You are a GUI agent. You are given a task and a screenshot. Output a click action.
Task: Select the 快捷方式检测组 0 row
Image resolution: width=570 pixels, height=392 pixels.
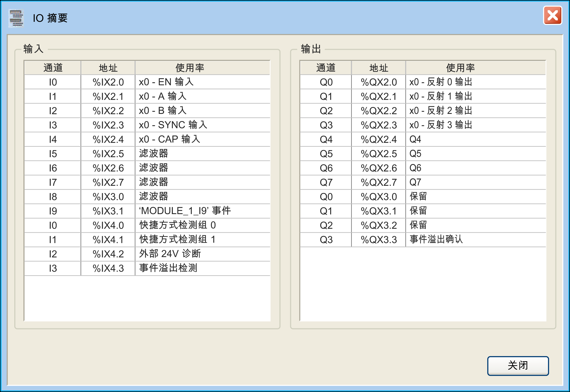point(177,225)
